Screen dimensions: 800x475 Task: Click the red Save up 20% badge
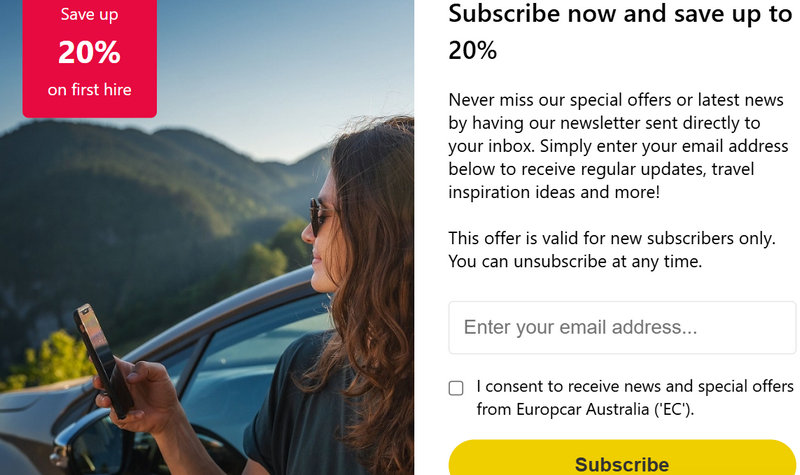(89, 58)
